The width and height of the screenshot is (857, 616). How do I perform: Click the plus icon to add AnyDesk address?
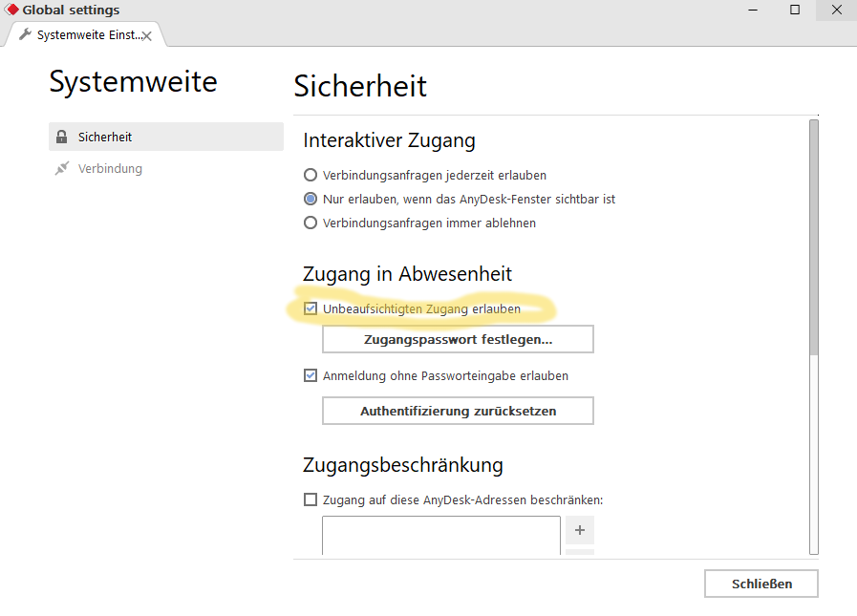point(580,530)
